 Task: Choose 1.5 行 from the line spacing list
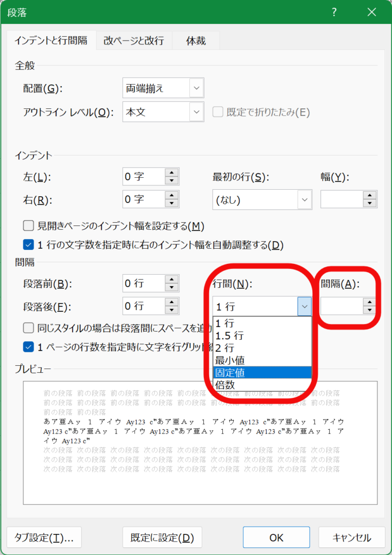(262, 335)
